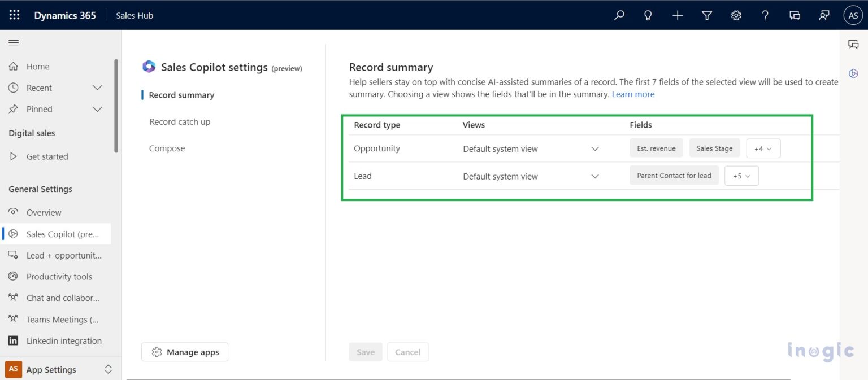Open the Copilot panel on the right sidebar
Screen dimensions: 868x380
point(853,73)
